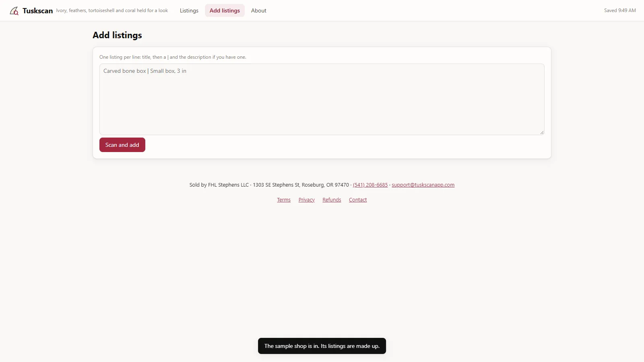This screenshot has width=644, height=362.
Task: Click the 'One listing per line' hint text
Action: [x=173, y=57]
